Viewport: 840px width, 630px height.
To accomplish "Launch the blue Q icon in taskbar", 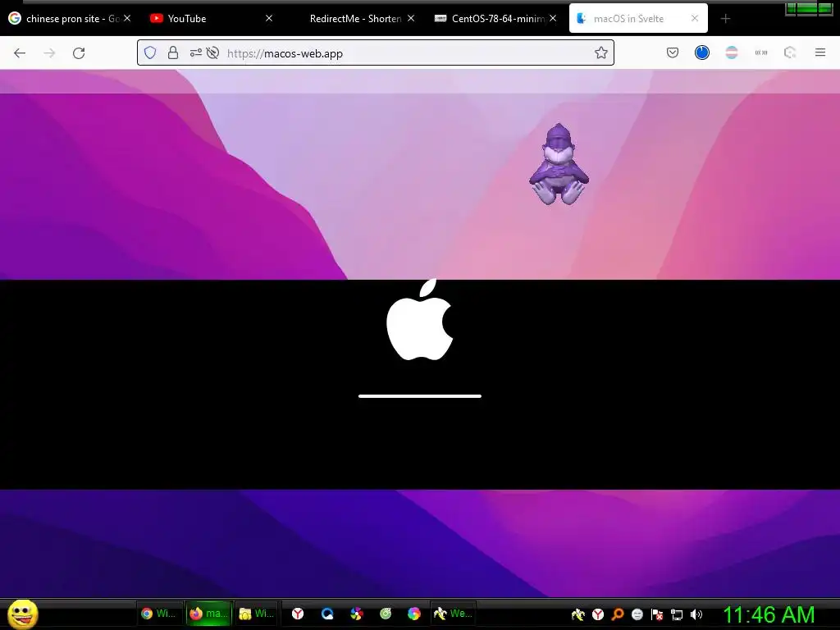I will click(327, 614).
